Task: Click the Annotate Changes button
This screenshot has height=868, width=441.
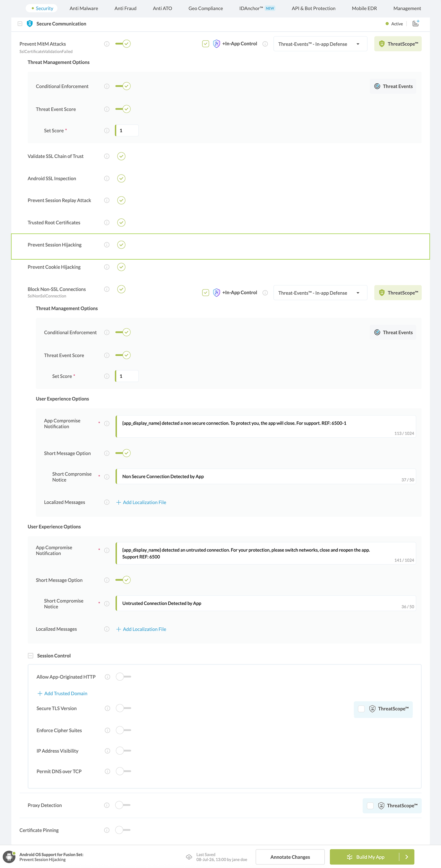Action: point(290,857)
